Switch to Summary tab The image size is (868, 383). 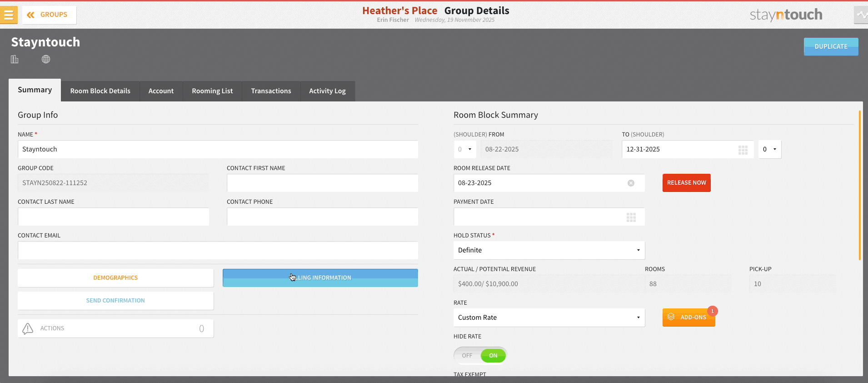click(x=35, y=90)
